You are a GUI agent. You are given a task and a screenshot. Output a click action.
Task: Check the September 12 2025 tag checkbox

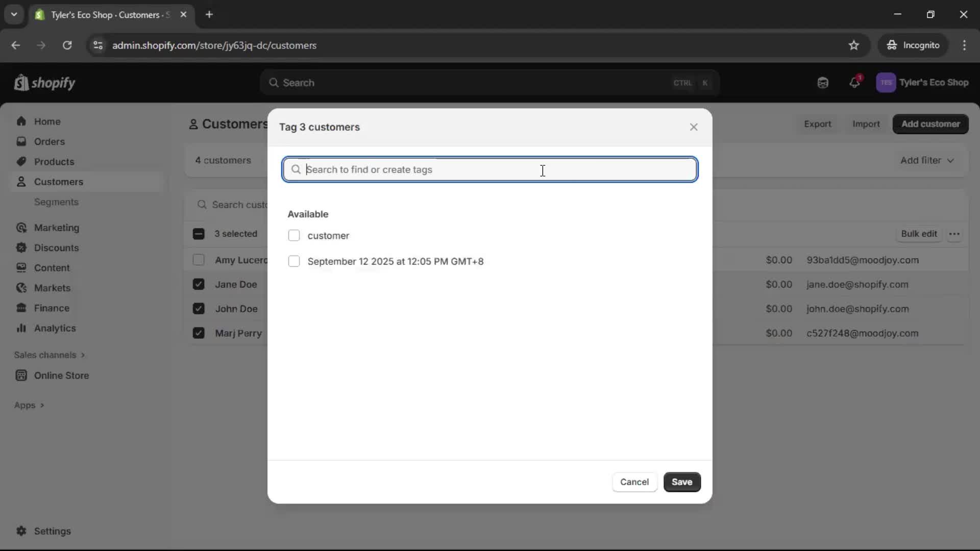pos(295,261)
